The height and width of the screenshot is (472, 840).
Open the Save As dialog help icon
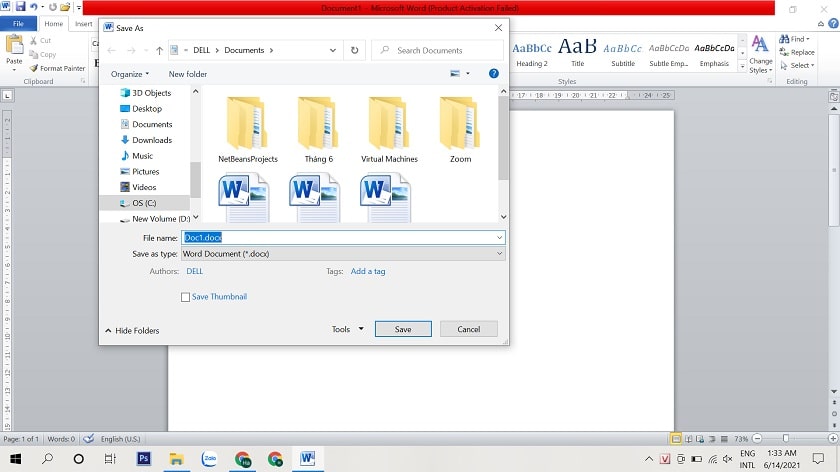(493, 74)
